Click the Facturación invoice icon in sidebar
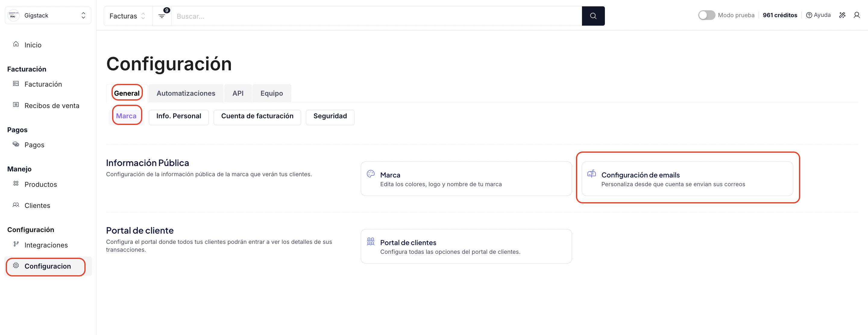The image size is (868, 335). pyautogui.click(x=16, y=84)
